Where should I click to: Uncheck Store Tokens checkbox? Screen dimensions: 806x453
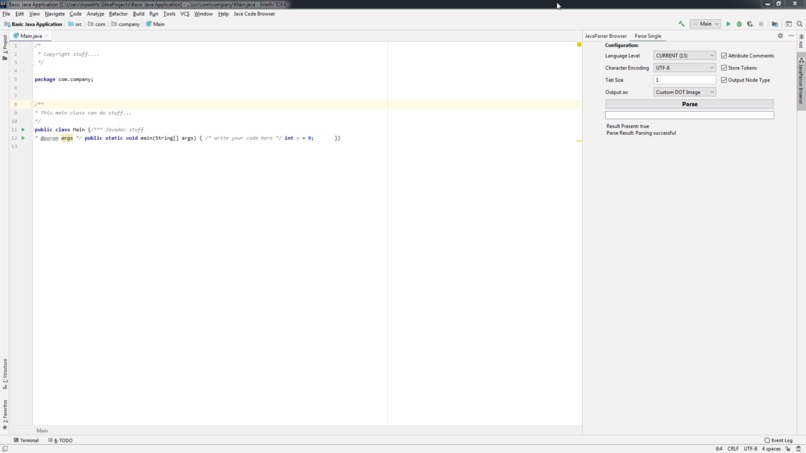(x=724, y=68)
